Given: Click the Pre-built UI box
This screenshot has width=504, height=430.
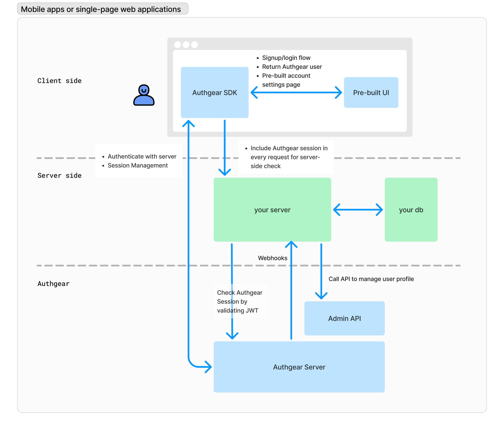Looking at the screenshot, I should coord(371,92).
